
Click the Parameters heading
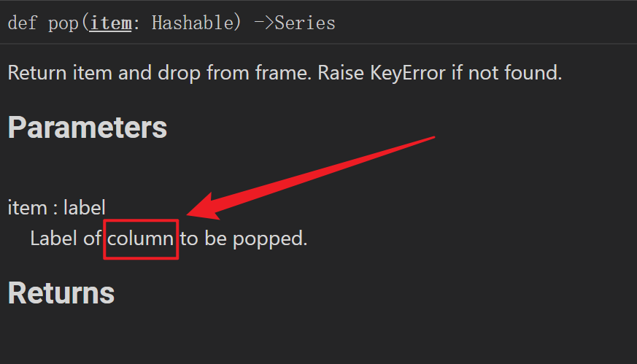point(88,128)
